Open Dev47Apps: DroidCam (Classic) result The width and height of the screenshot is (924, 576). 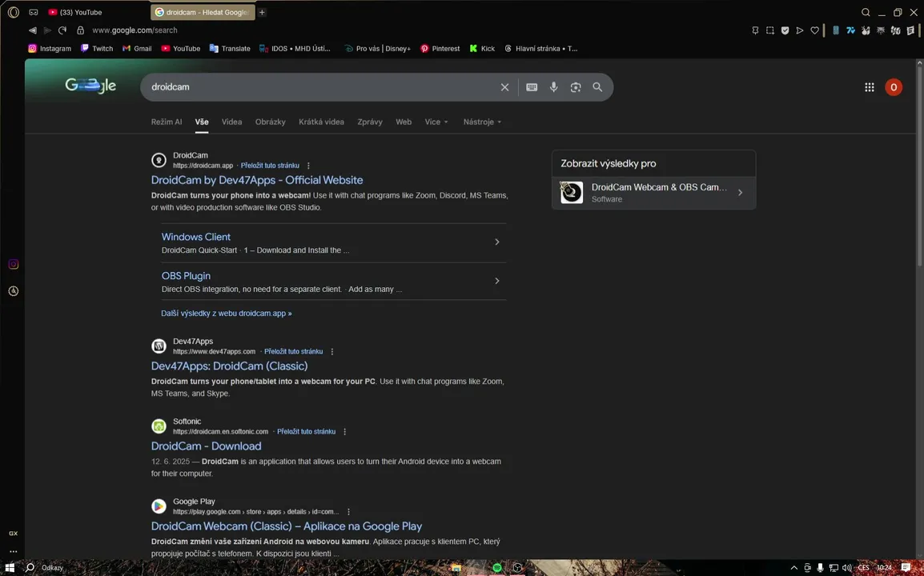[x=229, y=366]
